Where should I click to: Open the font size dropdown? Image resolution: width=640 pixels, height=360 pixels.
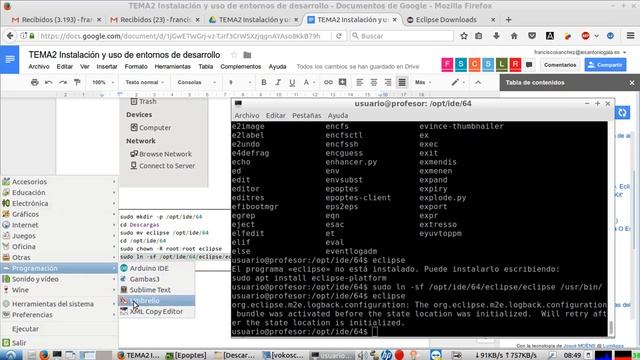click(x=240, y=82)
